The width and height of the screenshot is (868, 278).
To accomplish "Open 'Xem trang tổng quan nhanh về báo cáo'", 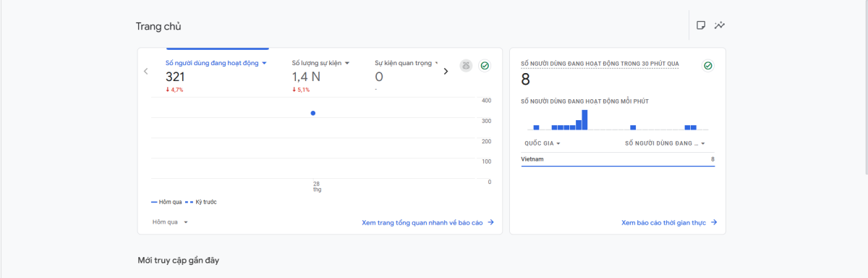I will click(427, 223).
